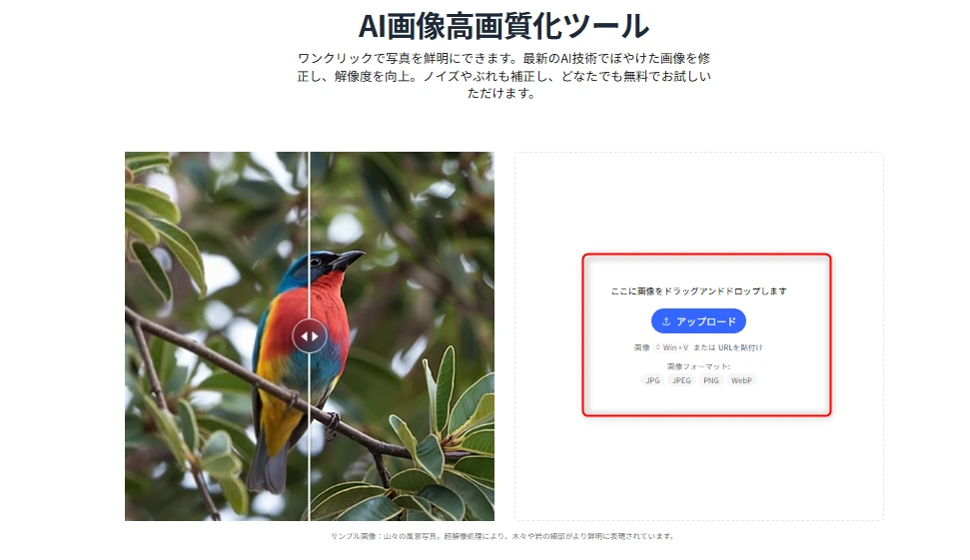Click the ワンクリックで写真を鮮明に description paragraph
This screenshot has height=560, width=970.
pyautogui.click(x=503, y=76)
